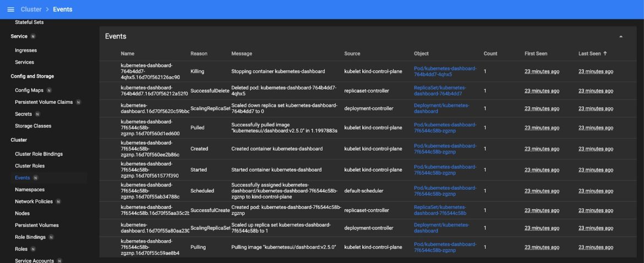Viewport: 644px width, 263px height.
Task: Click 'Stopping container kubernetes-dashboard' message
Action: [278, 72]
